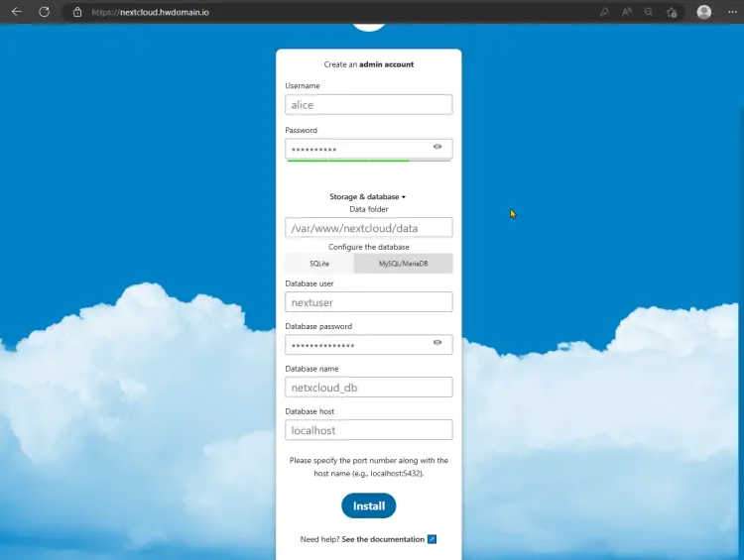
Task: Click the Database password field
Action: coord(369,345)
